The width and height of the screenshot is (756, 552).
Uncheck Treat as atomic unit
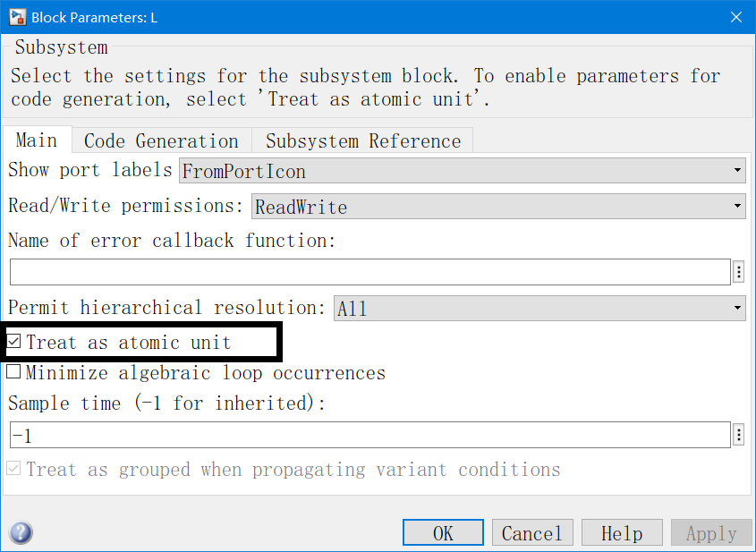(14, 342)
